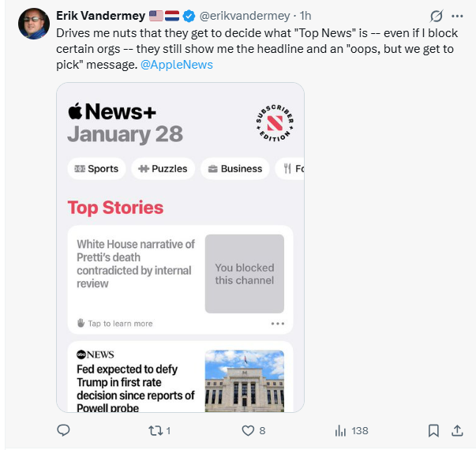The height and width of the screenshot is (450, 476).
Task: Click the 1h timestamp
Action: [x=305, y=16]
